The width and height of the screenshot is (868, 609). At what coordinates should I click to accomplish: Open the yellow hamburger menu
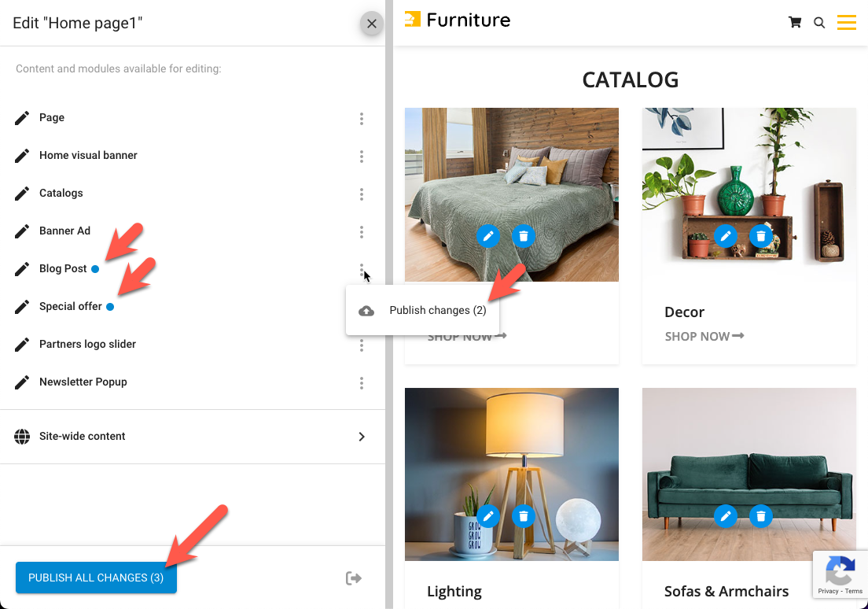(847, 22)
